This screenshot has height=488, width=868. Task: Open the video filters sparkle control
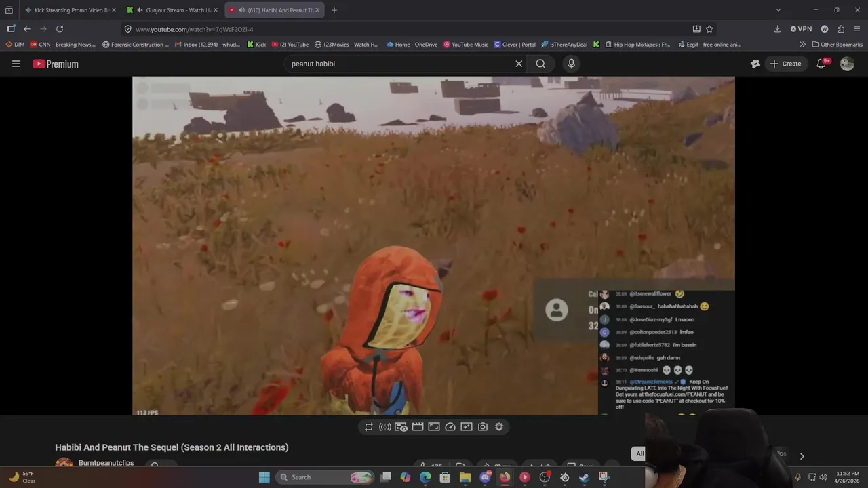[467, 427]
